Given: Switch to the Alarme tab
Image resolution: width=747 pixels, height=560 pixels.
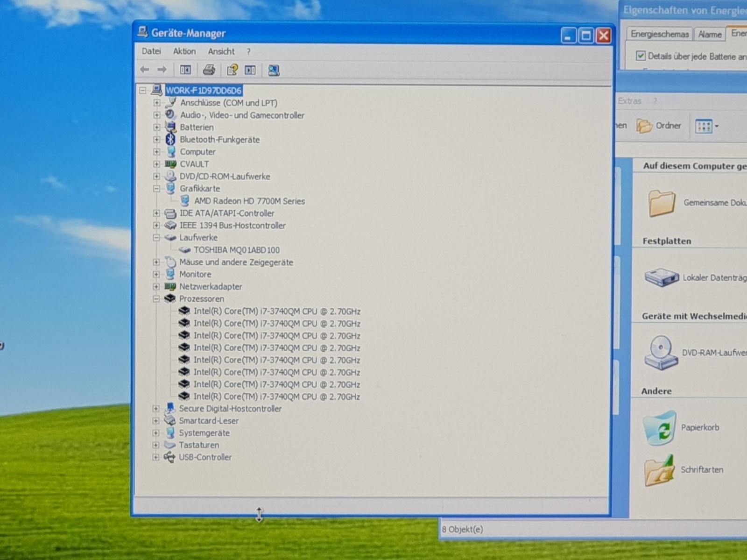Looking at the screenshot, I should point(710,34).
